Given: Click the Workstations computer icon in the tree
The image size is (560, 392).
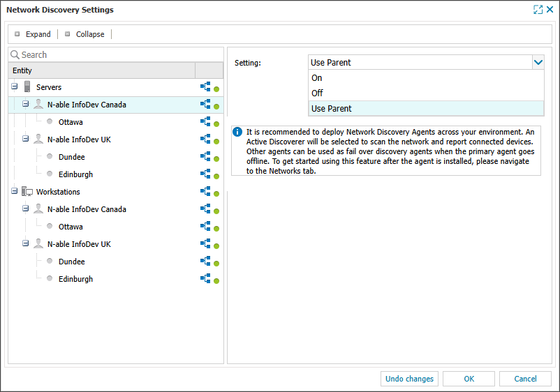Looking at the screenshot, I should click(x=28, y=192).
